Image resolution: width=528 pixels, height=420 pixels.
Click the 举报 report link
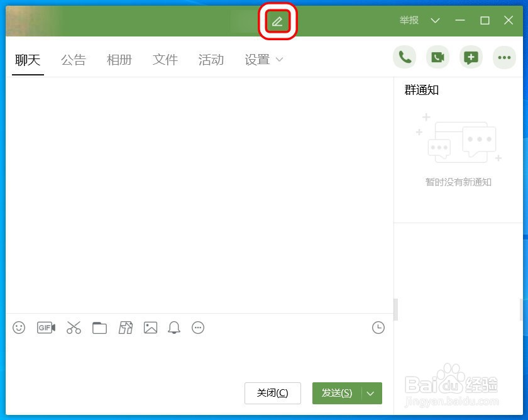point(409,21)
